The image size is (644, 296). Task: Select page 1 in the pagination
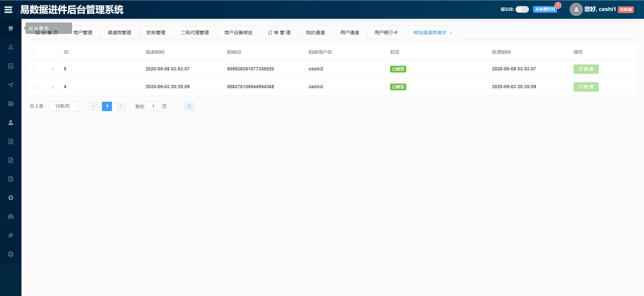tap(107, 106)
